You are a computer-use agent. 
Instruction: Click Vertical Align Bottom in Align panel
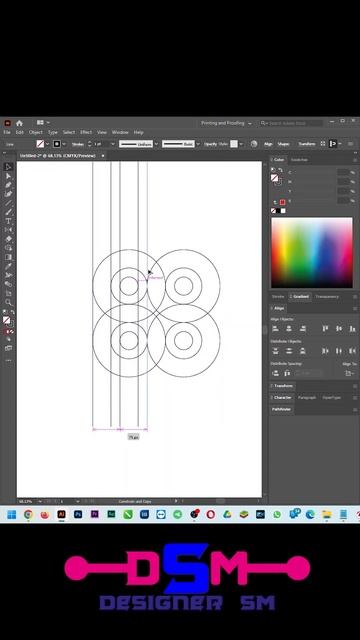[352, 329]
